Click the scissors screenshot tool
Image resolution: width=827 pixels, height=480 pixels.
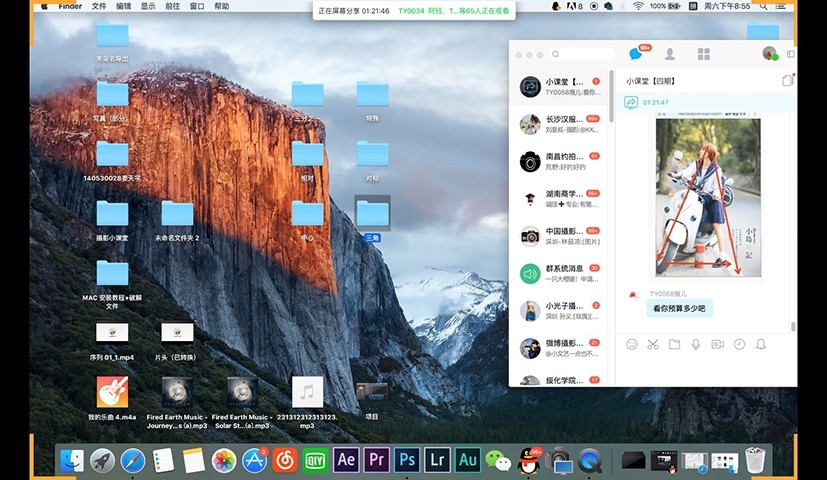point(653,344)
